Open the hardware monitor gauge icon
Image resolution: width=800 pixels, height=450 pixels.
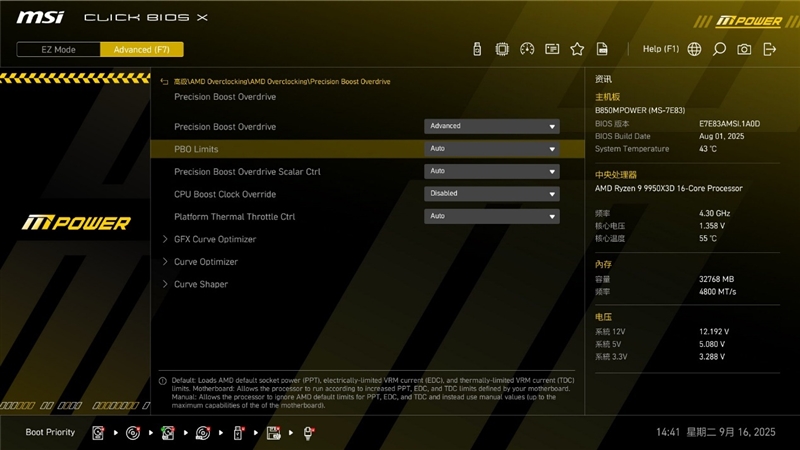(527, 49)
